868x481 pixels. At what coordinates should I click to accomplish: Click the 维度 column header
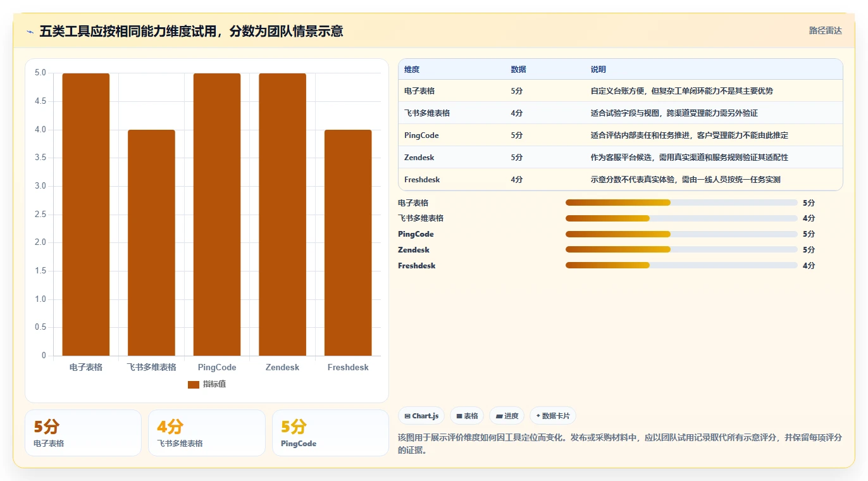point(412,69)
